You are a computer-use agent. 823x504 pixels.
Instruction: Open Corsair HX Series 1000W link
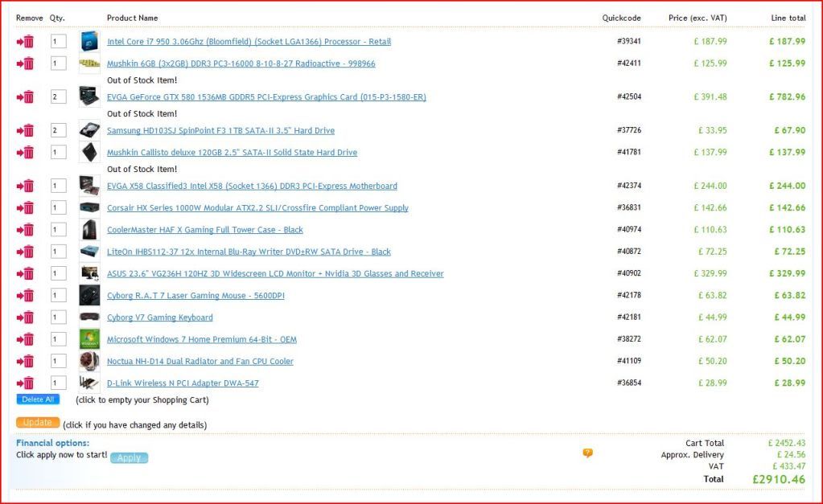point(257,207)
